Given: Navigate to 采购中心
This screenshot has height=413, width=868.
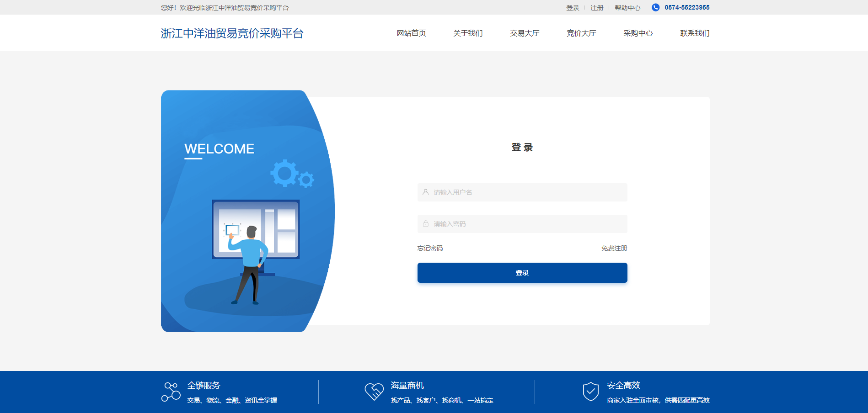Looking at the screenshot, I should (638, 33).
